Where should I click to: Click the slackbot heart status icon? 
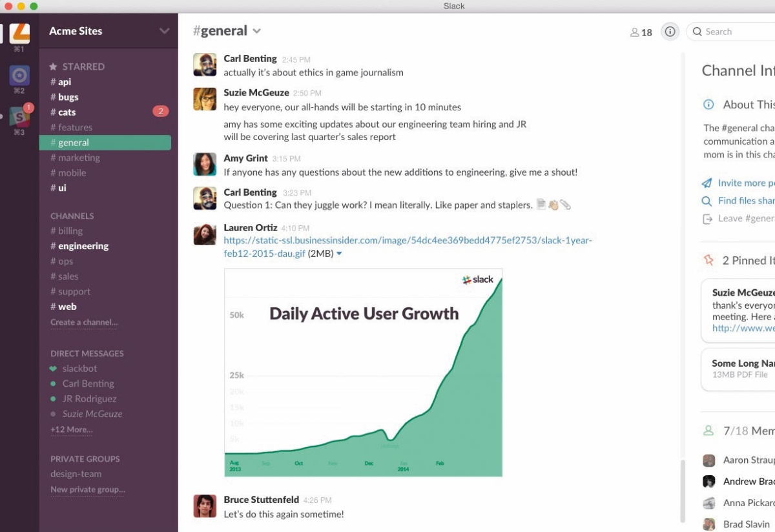[53, 369]
